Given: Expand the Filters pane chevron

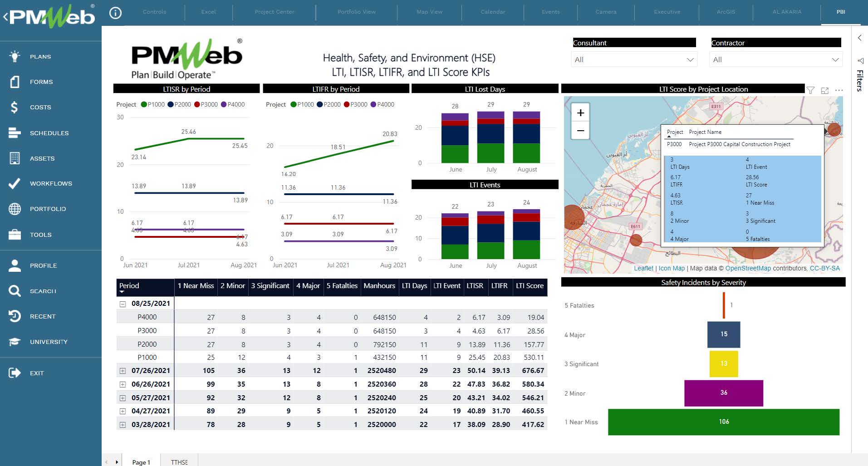Looking at the screenshot, I should [860, 38].
